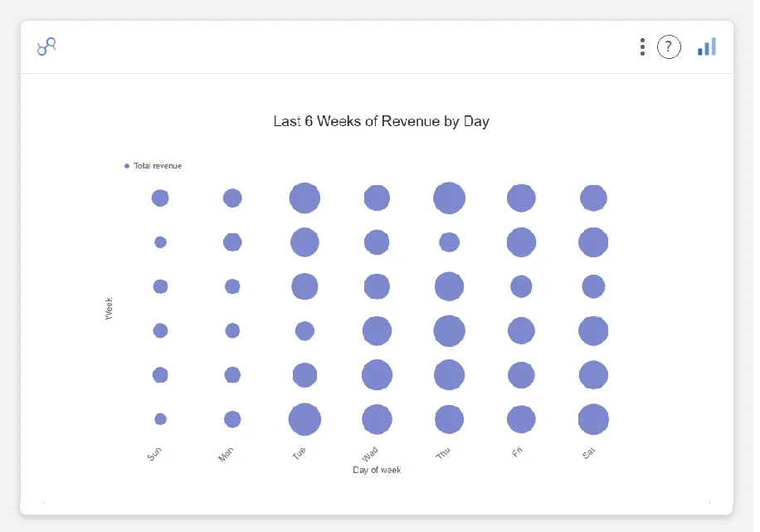760x532 pixels.
Task: Select the top row Wednesday bubble
Action: click(x=377, y=198)
